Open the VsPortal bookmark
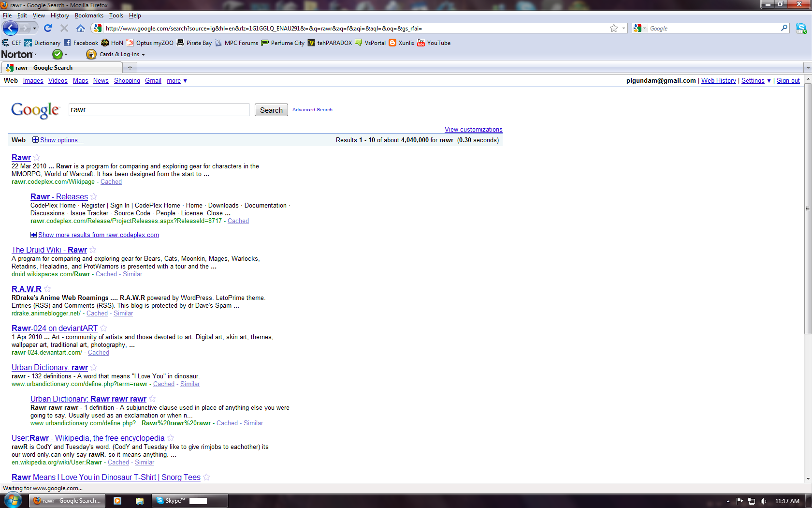 click(370, 43)
